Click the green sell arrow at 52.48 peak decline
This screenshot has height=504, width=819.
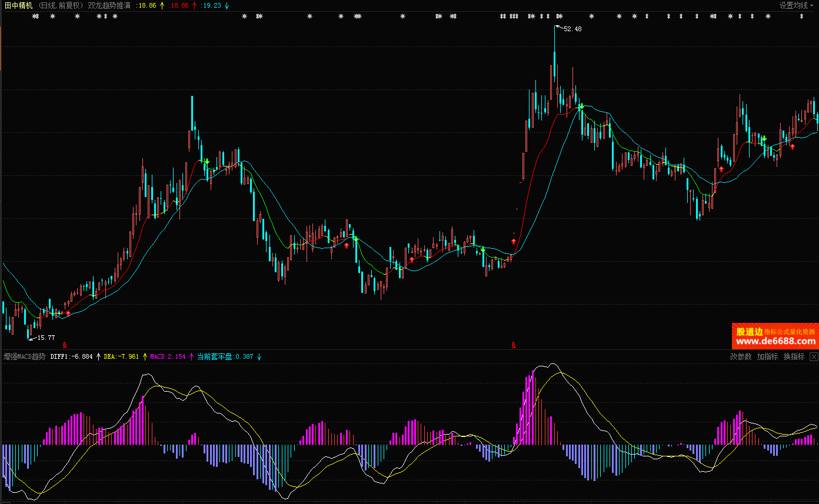click(581, 107)
